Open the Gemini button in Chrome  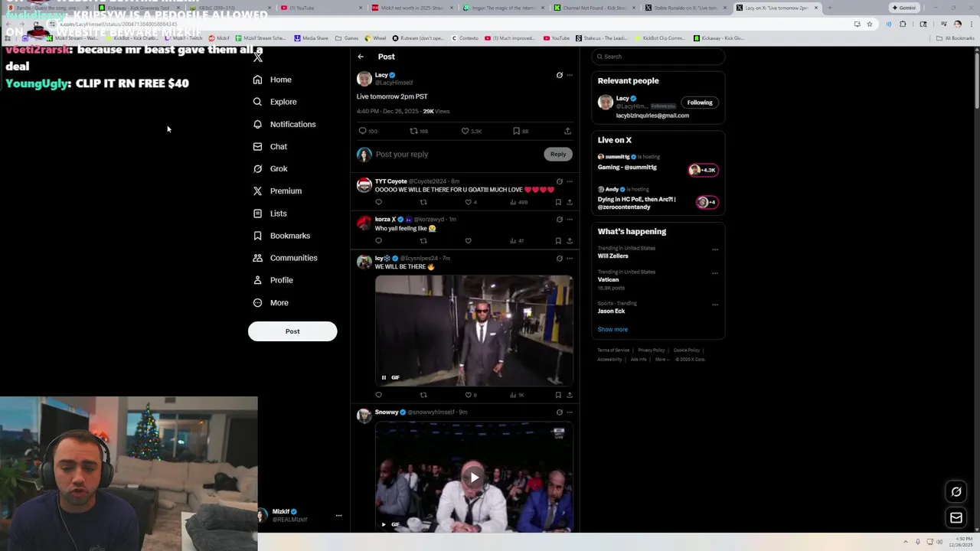pos(903,8)
